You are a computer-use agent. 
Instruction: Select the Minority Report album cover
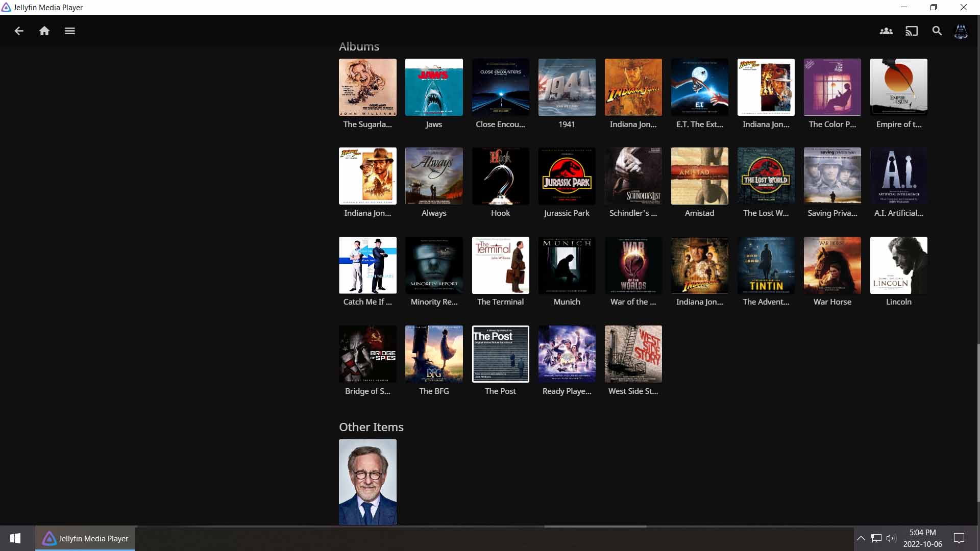(x=434, y=265)
